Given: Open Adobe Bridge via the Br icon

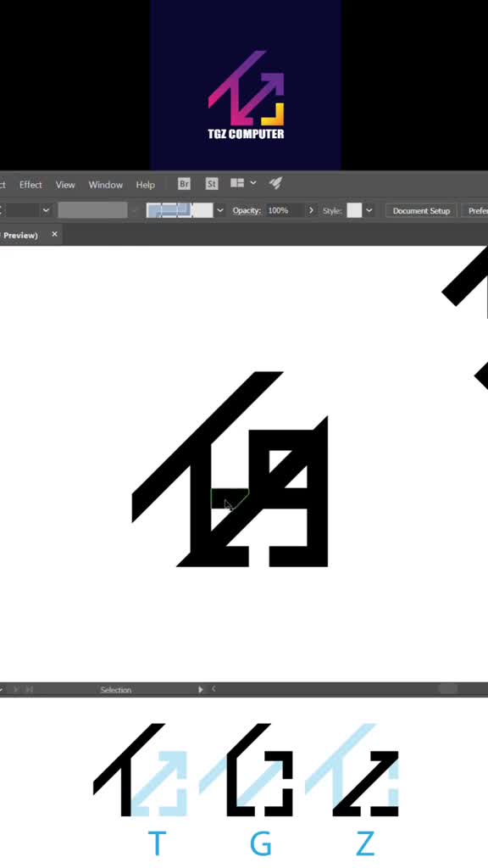Looking at the screenshot, I should point(184,184).
